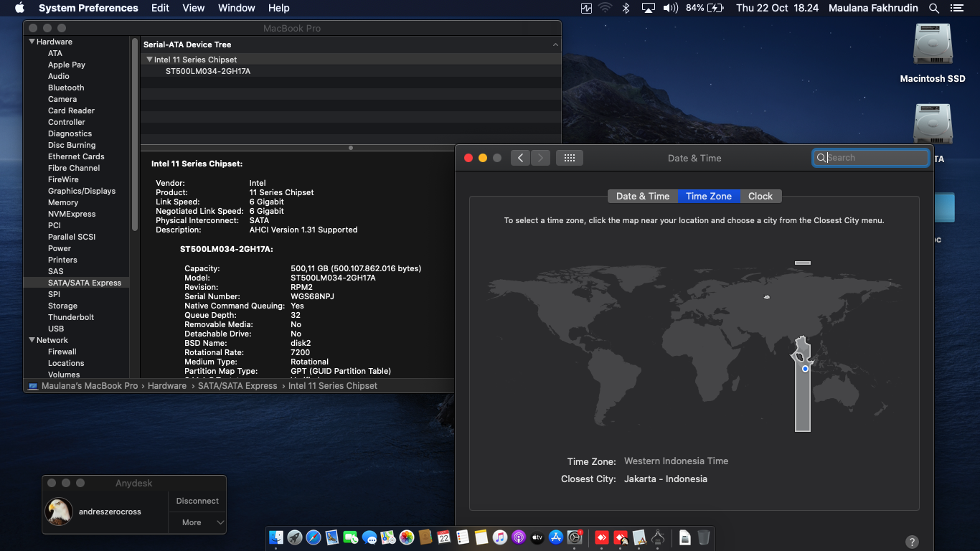Open the AirPlay display menu

coord(649,8)
